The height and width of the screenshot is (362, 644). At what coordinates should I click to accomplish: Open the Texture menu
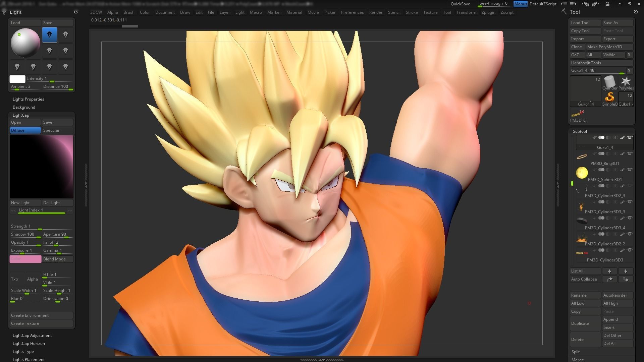[430, 12]
